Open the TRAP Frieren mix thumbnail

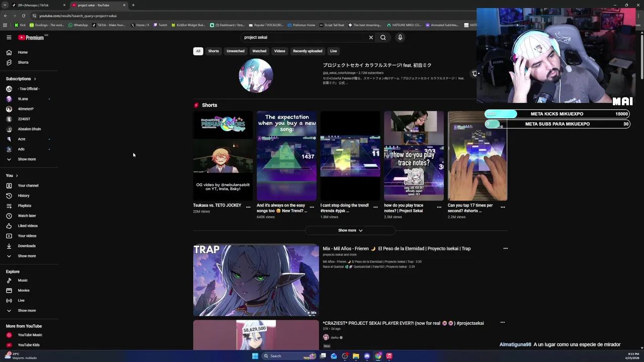click(x=256, y=281)
